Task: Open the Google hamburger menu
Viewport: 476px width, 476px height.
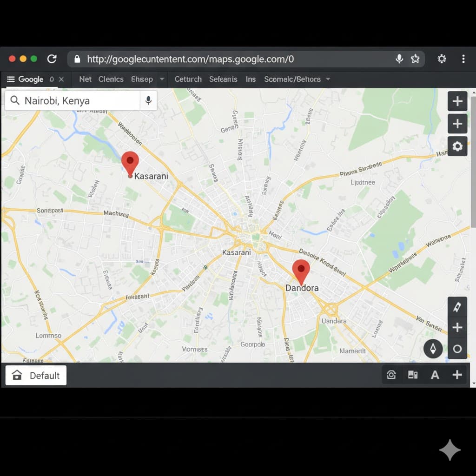Action: click(x=11, y=79)
